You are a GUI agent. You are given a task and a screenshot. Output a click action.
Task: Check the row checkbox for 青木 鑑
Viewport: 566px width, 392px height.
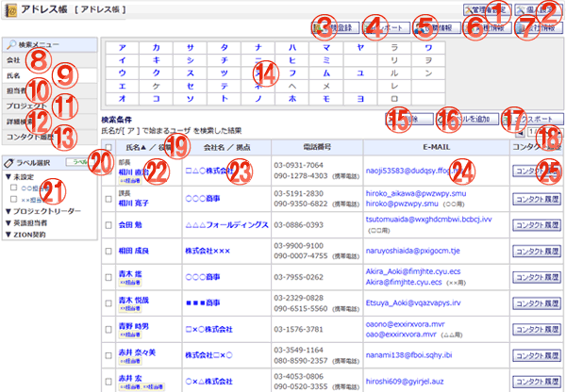pyautogui.click(x=108, y=277)
